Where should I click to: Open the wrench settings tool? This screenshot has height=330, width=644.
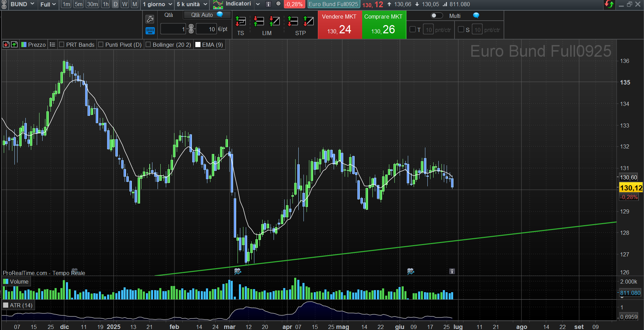tap(150, 19)
